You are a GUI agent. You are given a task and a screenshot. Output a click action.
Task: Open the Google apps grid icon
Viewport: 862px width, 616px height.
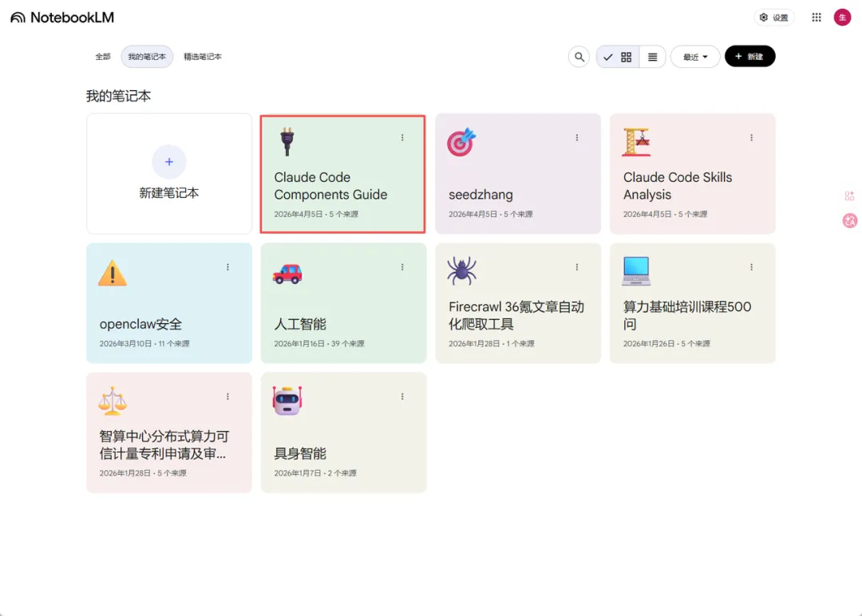(x=817, y=18)
